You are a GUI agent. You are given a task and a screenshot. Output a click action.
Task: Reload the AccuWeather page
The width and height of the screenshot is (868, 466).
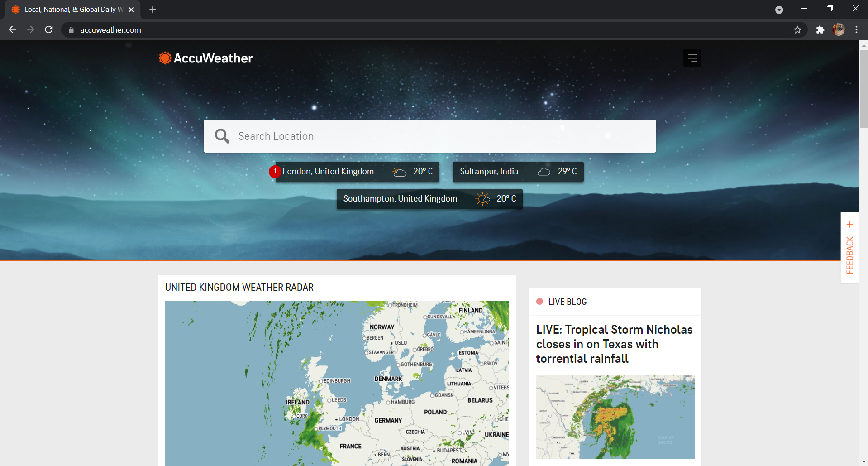pos(49,29)
